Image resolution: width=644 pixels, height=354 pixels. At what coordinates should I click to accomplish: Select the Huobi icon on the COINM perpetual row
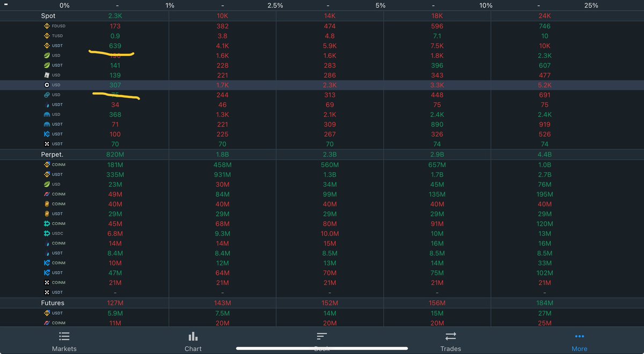(47, 243)
